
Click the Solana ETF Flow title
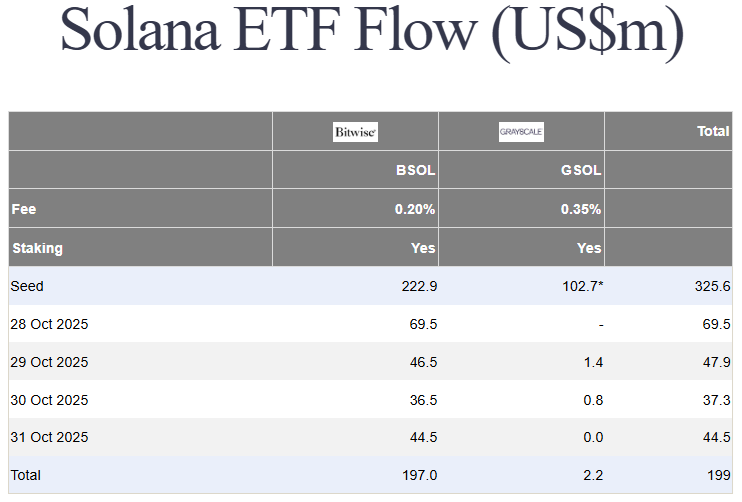click(x=371, y=32)
